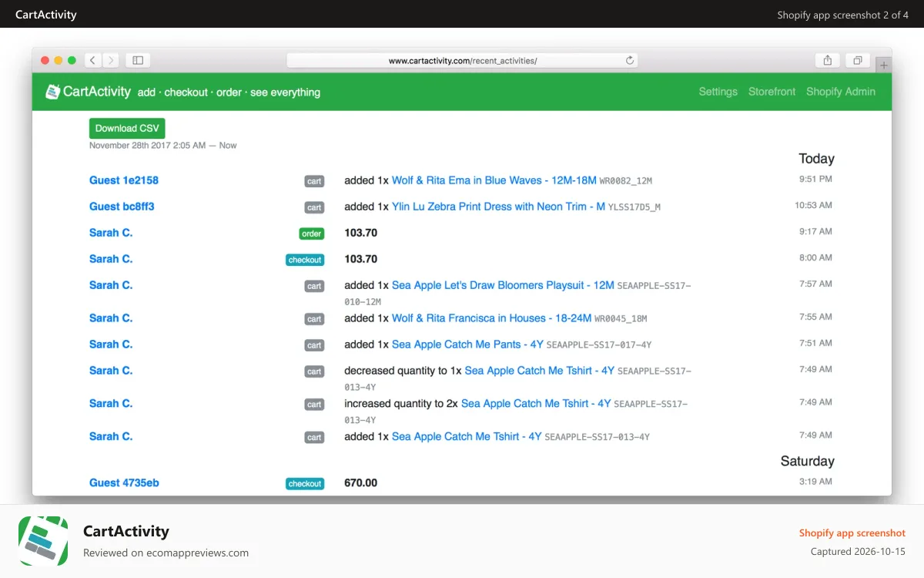The image size is (924, 578).
Task: Open Wolf & Rita Ema in Blue Waves product
Action: tap(494, 180)
